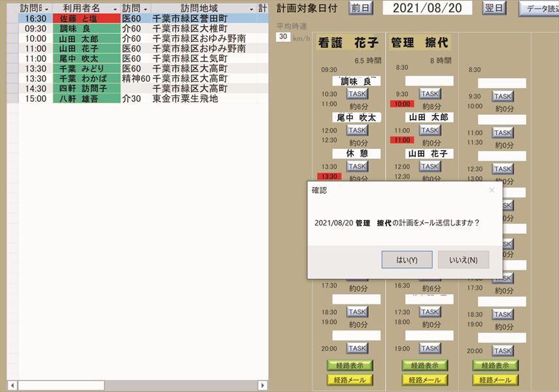
Task: Click TASK button at 13:30 for 看護 花子
Action: tap(357, 167)
